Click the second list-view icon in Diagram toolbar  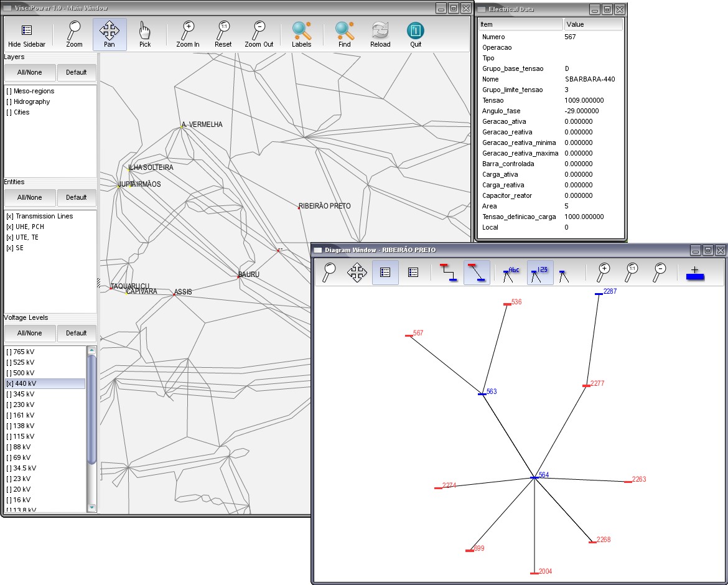point(413,272)
